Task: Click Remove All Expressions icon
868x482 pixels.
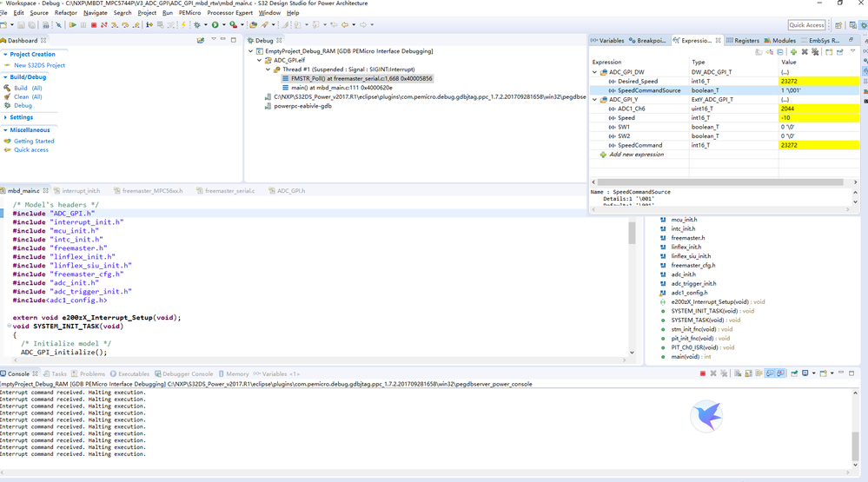Action: [x=815, y=52]
